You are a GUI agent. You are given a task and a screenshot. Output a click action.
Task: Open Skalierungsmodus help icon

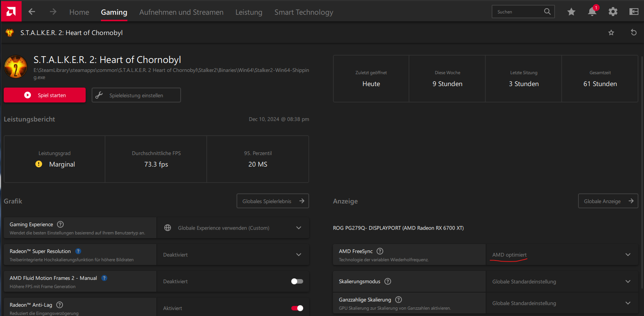coord(388,281)
